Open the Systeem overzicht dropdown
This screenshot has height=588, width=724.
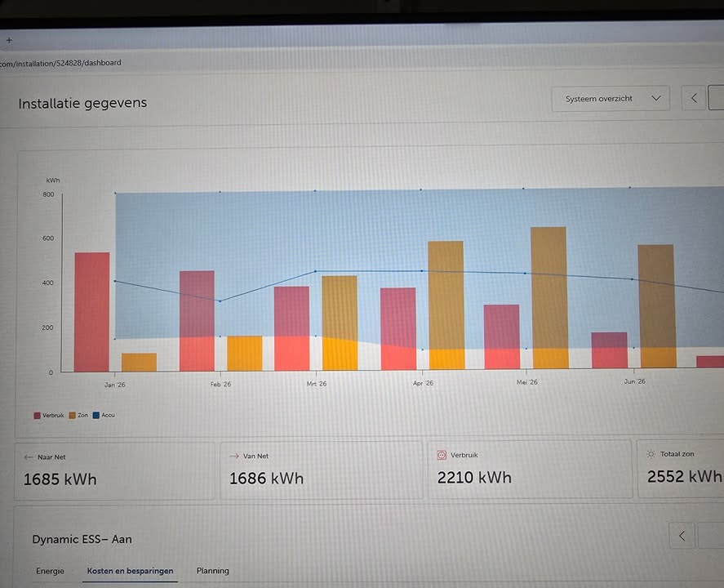coord(611,98)
